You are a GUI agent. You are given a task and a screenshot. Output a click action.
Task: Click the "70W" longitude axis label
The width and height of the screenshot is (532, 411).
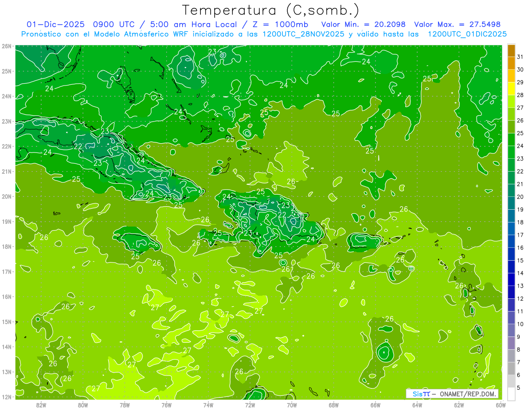(292, 405)
